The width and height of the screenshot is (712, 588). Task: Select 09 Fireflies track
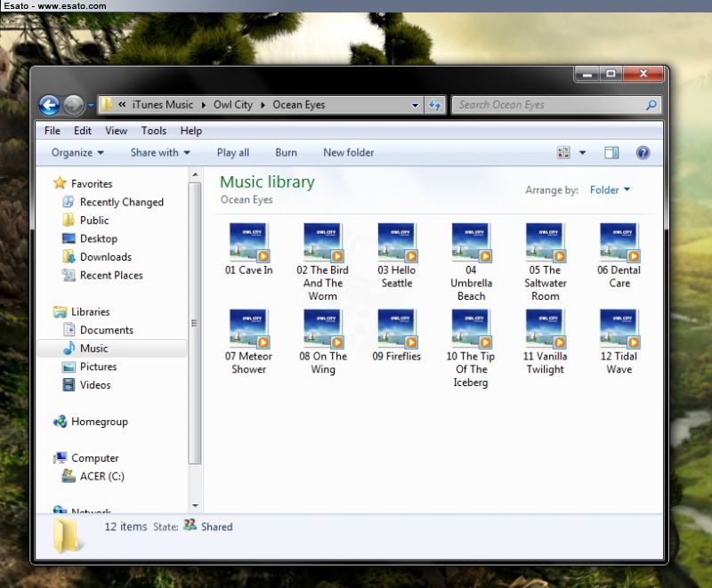click(x=397, y=335)
